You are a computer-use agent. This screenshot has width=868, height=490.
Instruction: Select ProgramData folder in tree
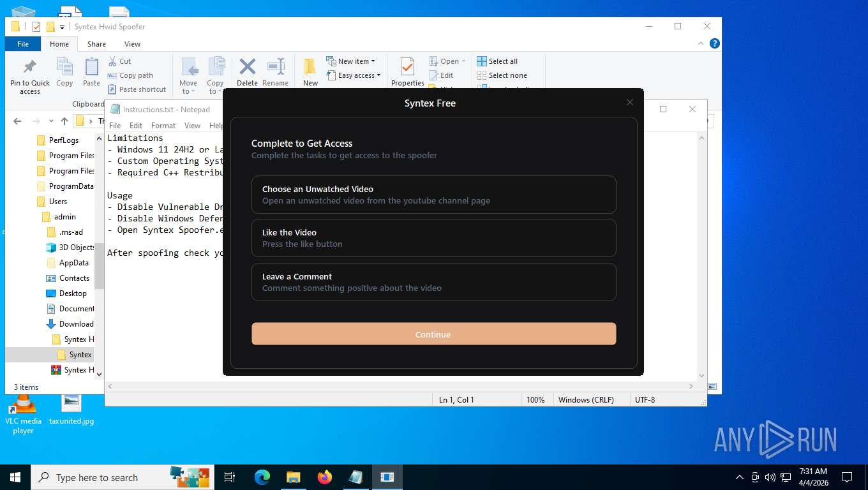pyautogui.click(x=66, y=186)
